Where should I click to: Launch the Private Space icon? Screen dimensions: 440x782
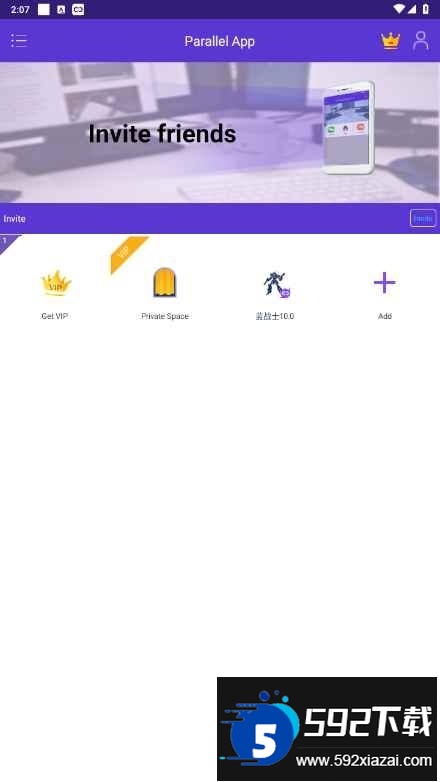pos(165,282)
